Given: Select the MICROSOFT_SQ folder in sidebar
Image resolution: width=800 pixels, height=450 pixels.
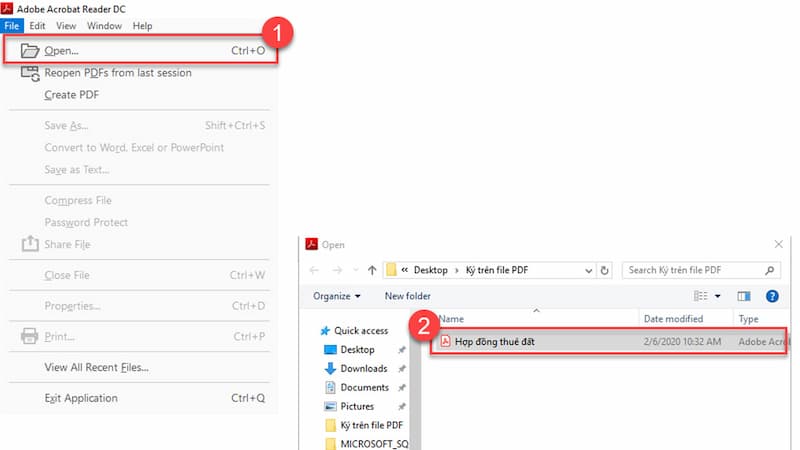Looking at the screenshot, I should point(374,443).
